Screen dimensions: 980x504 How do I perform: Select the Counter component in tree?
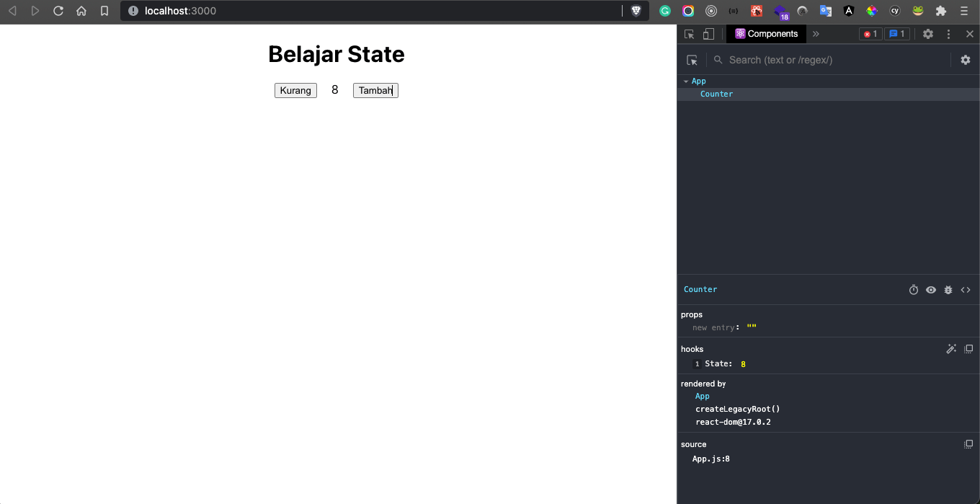coord(716,94)
